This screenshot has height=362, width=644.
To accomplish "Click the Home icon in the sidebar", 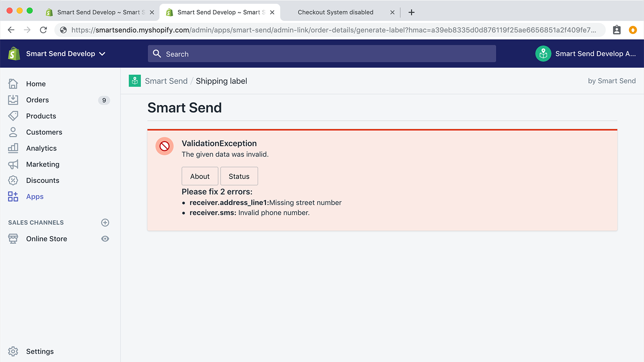I will pos(13,84).
